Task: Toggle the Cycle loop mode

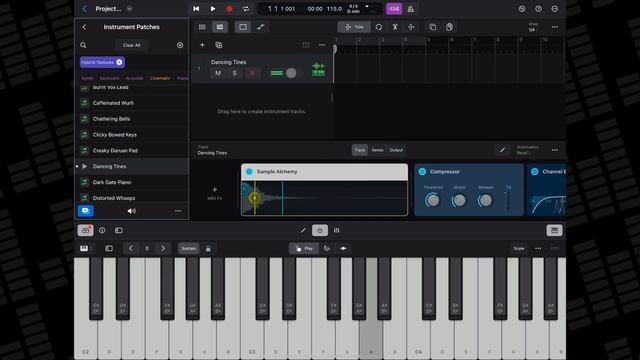Action: coord(246,9)
